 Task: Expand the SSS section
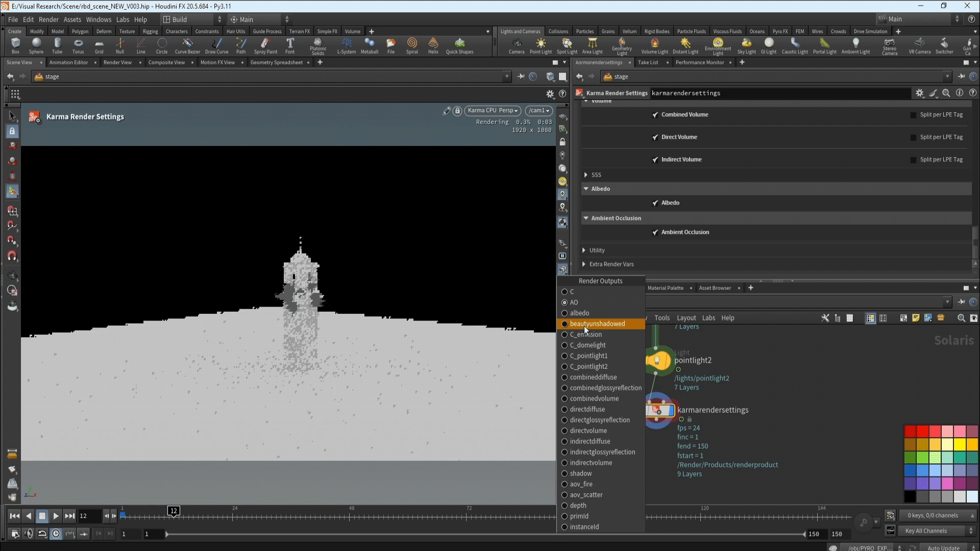click(x=585, y=175)
